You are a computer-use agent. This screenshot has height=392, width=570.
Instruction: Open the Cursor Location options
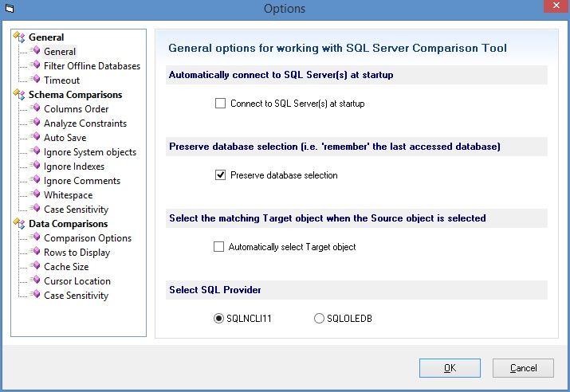pos(77,280)
